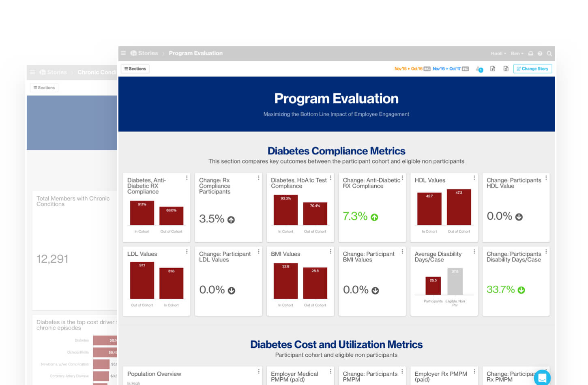This screenshot has width=588, height=385.
Task: Switch active comparison period to Nov '16 ▸ Oct '17
Action: coord(445,68)
